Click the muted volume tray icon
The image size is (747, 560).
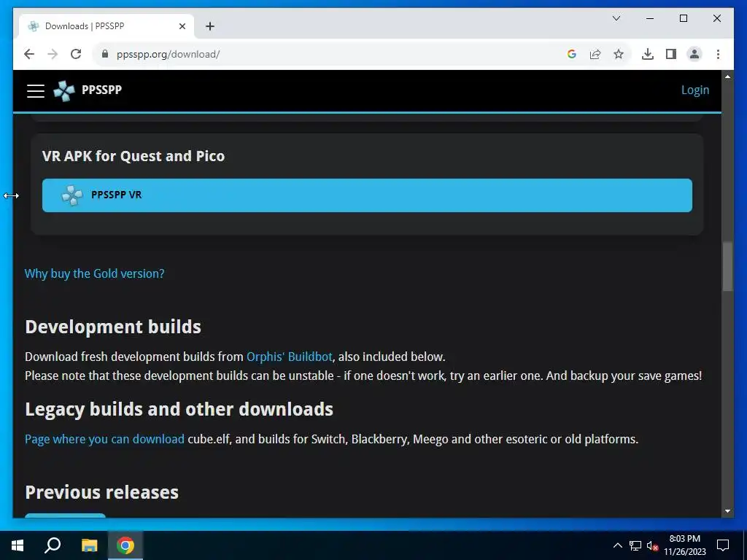(x=652, y=545)
